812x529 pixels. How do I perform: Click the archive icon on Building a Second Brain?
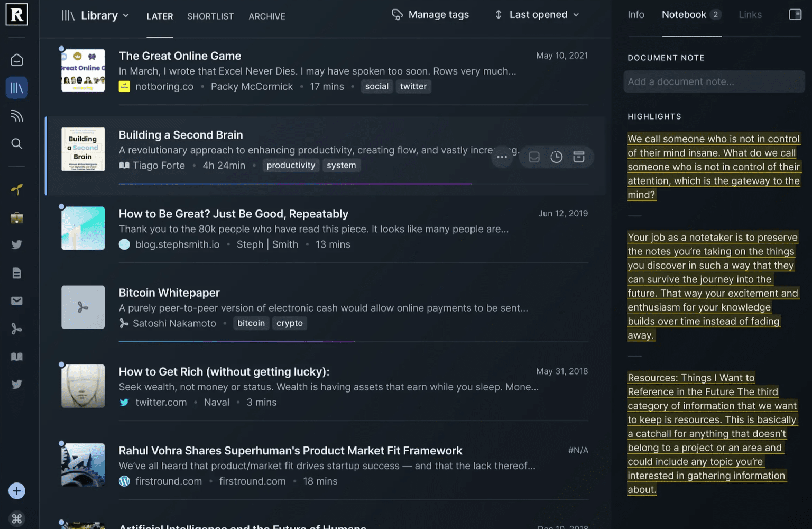pos(579,157)
